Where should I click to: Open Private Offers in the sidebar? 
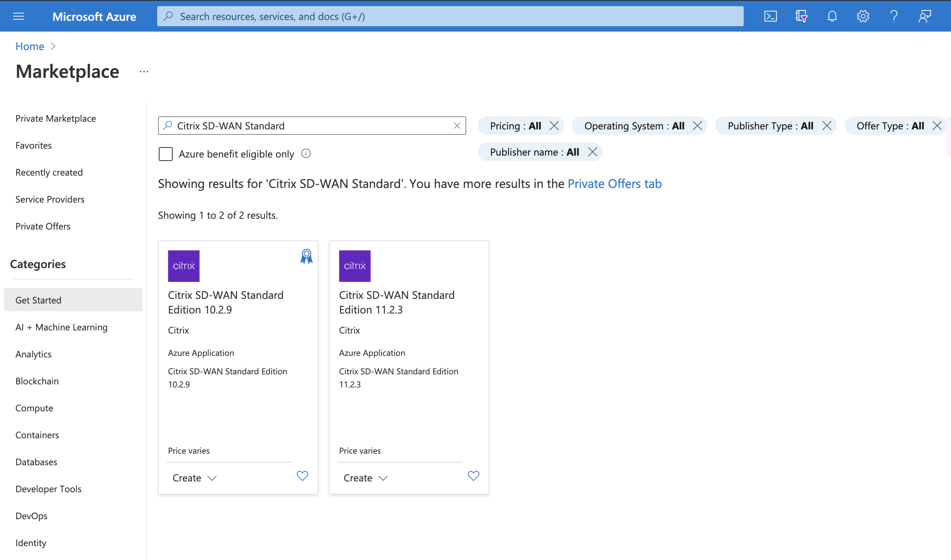[43, 226]
